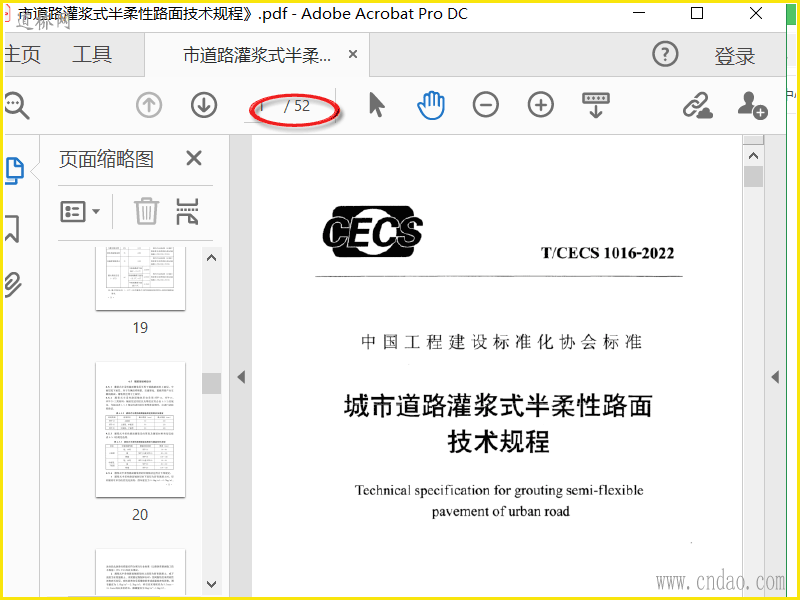Image resolution: width=800 pixels, height=600 pixels.
Task: Go to the next page arrow
Action: point(204,106)
